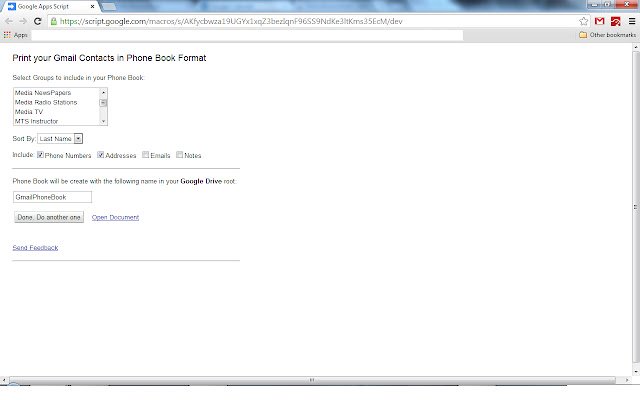Click the GmailPhoneBook name field
Image resolution: width=640 pixels, height=400 pixels.
[52, 197]
